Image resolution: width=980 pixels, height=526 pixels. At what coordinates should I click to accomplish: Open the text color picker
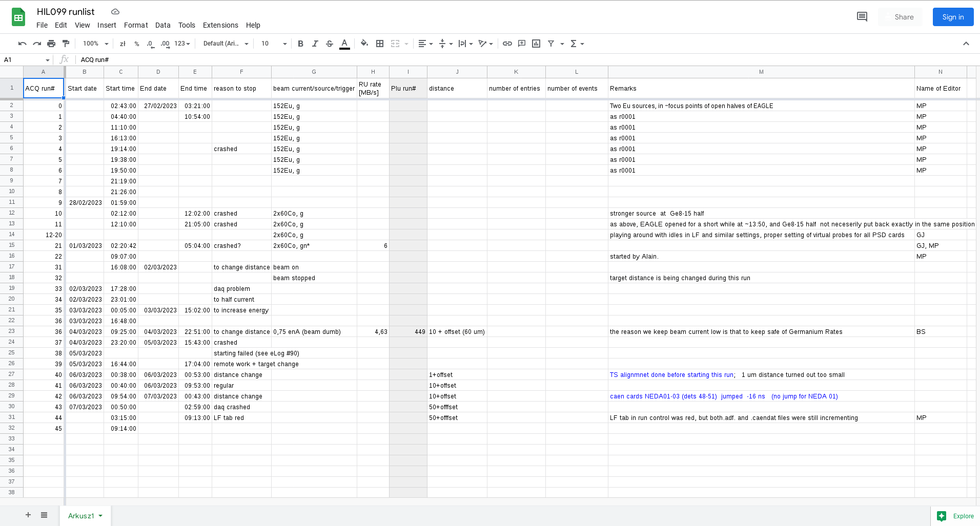tap(344, 44)
